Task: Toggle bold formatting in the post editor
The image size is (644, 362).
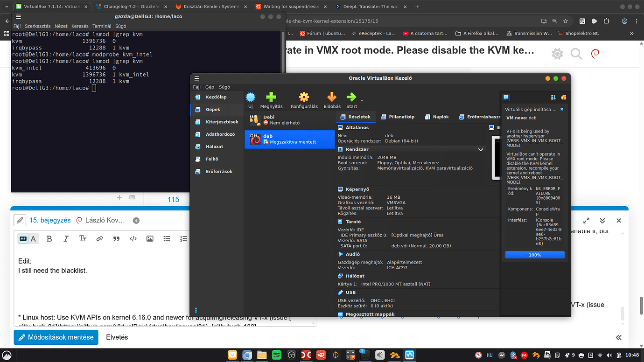Action: [49, 238]
